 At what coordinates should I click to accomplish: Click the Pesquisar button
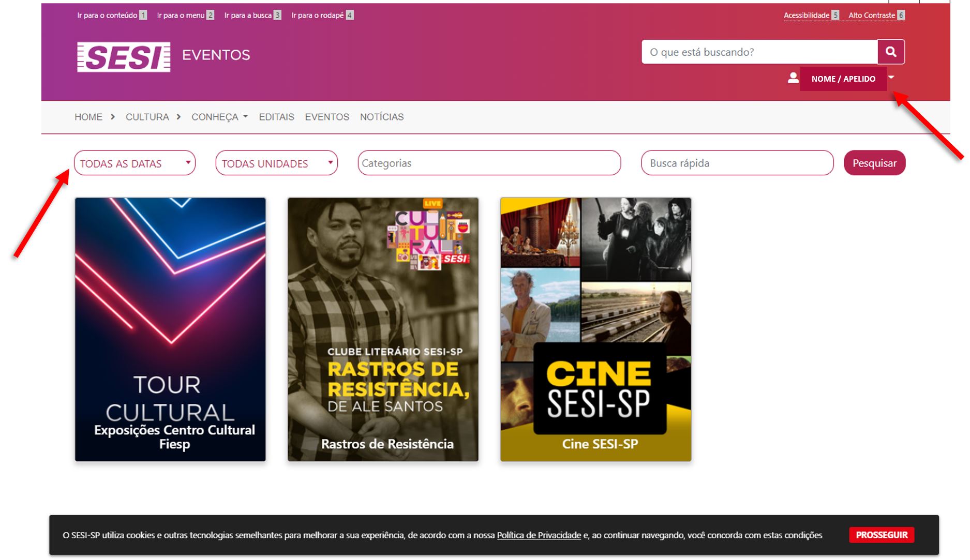coord(874,162)
